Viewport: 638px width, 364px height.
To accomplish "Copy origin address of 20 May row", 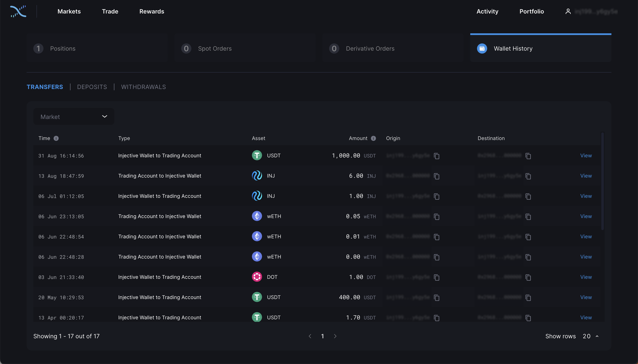I will click(x=437, y=298).
